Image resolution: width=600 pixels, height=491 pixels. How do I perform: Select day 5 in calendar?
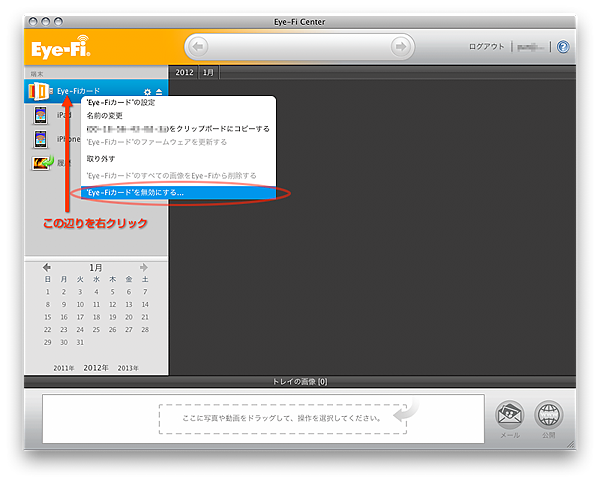[112, 292]
